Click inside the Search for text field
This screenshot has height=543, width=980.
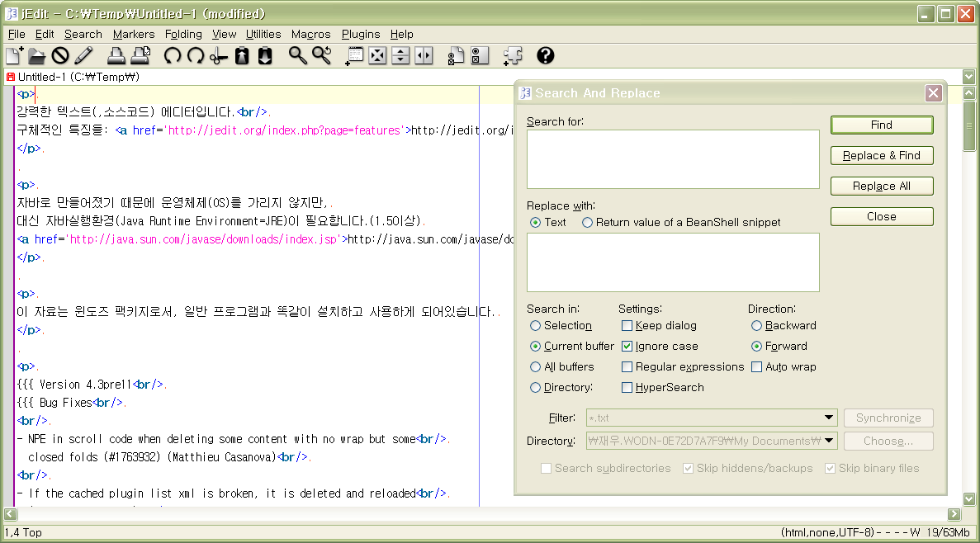click(673, 159)
